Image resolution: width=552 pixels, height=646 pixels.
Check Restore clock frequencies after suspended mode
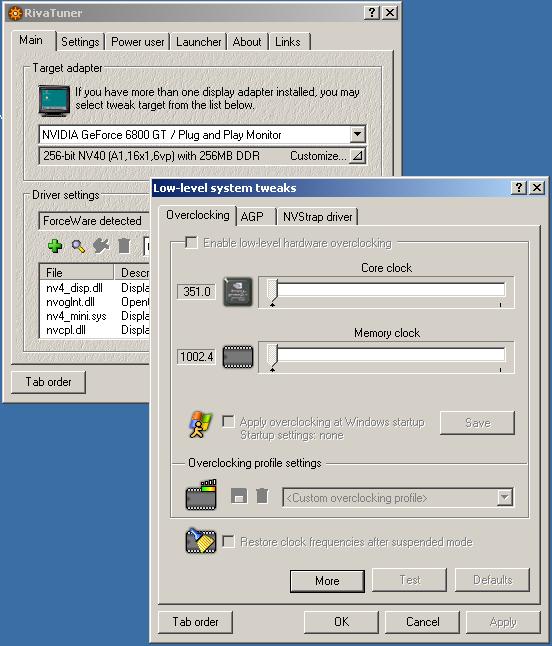228,541
